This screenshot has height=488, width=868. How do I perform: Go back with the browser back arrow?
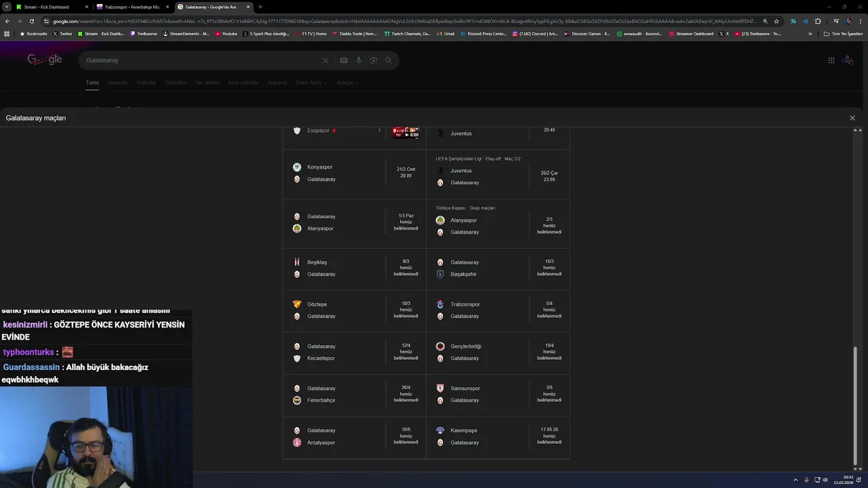[7, 21]
